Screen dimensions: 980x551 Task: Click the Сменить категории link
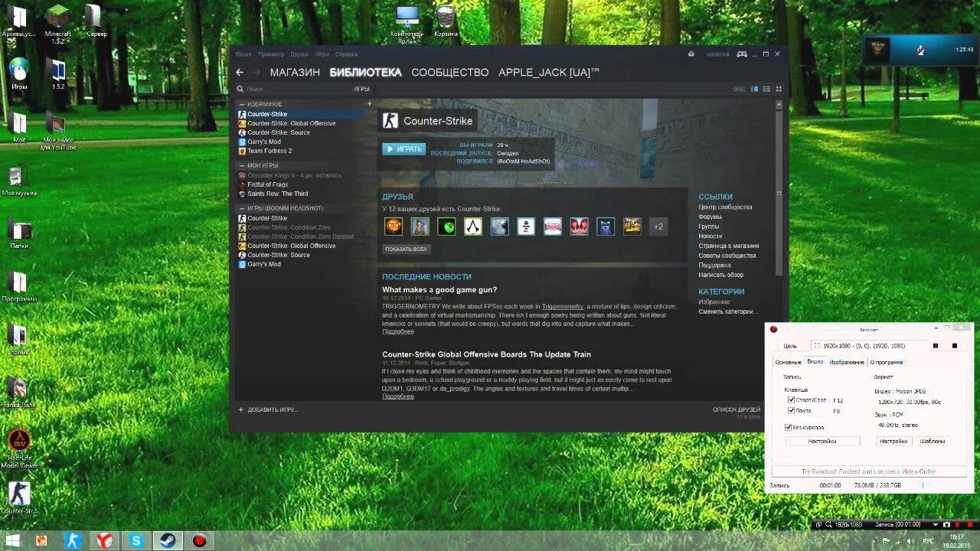click(727, 311)
